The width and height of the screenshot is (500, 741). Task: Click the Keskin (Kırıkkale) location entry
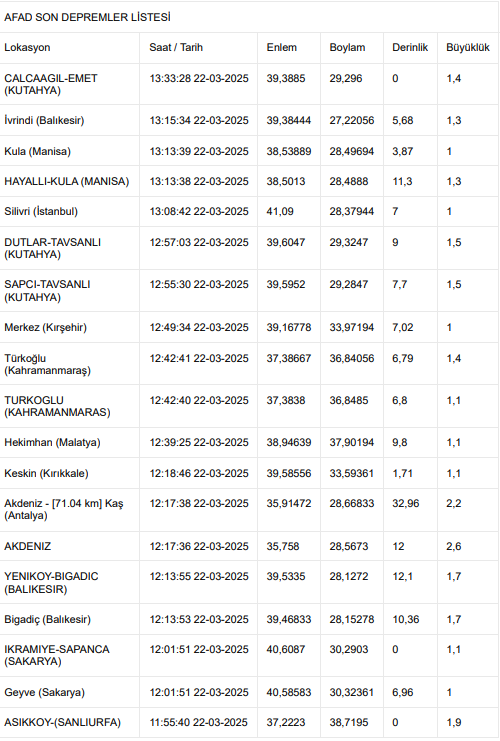click(x=46, y=473)
